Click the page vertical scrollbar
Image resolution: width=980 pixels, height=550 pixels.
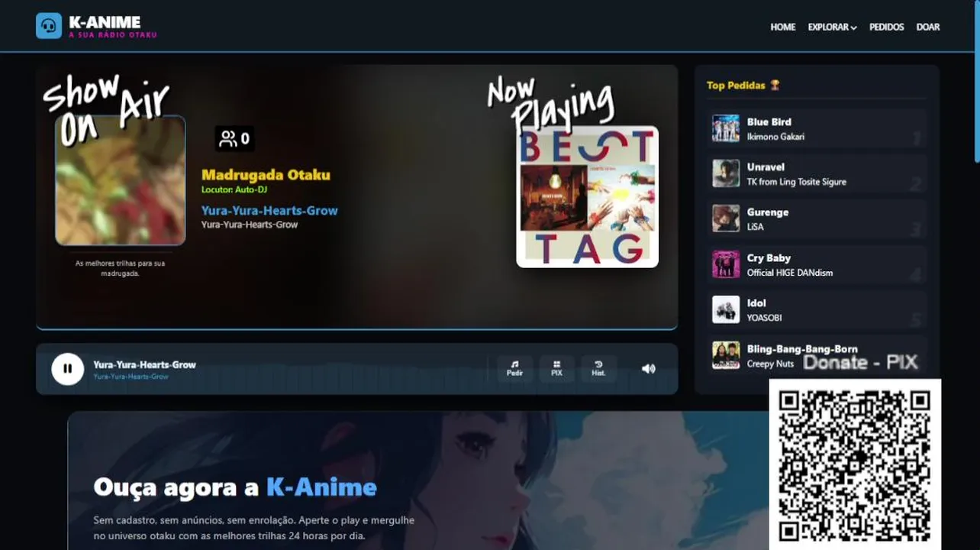tap(976, 80)
